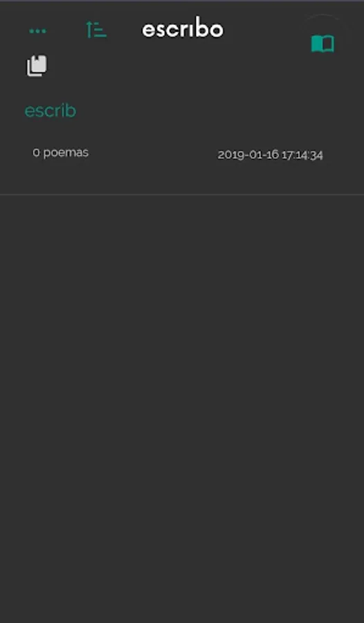Select the 2019-01-16 17:14:34 timestamp
This screenshot has height=623, width=364.
click(x=270, y=155)
